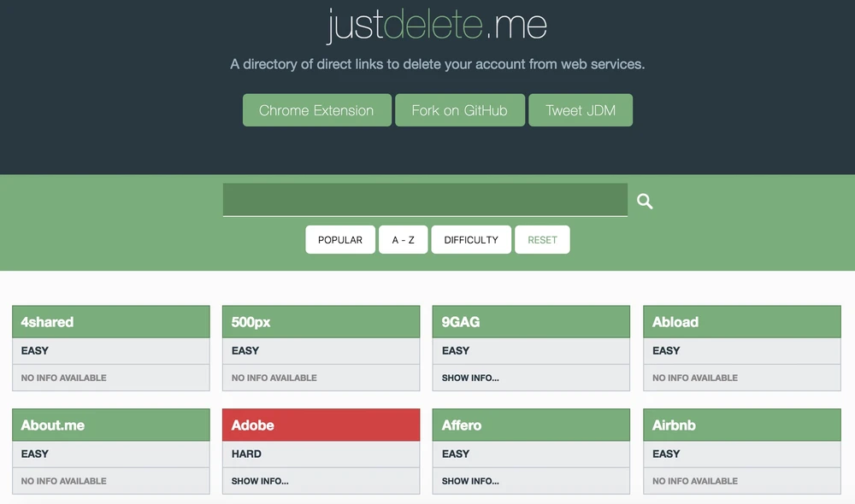The width and height of the screenshot is (855, 504).
Task: Click the magnifying glass search icon
Action: pyautogui.click(x=645, y=202)
